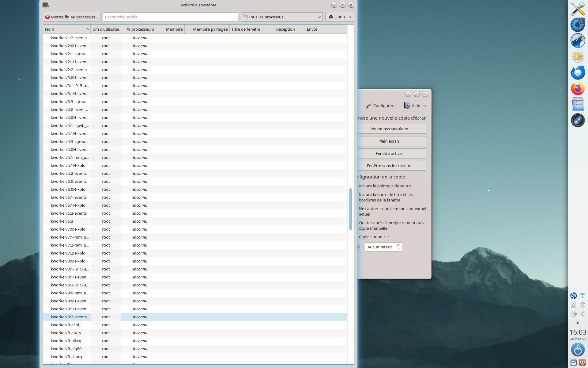The height and width of the screenshot is (368, 588).
Task: Click the HP printer tray icon
Action: (x=573, y=296)
